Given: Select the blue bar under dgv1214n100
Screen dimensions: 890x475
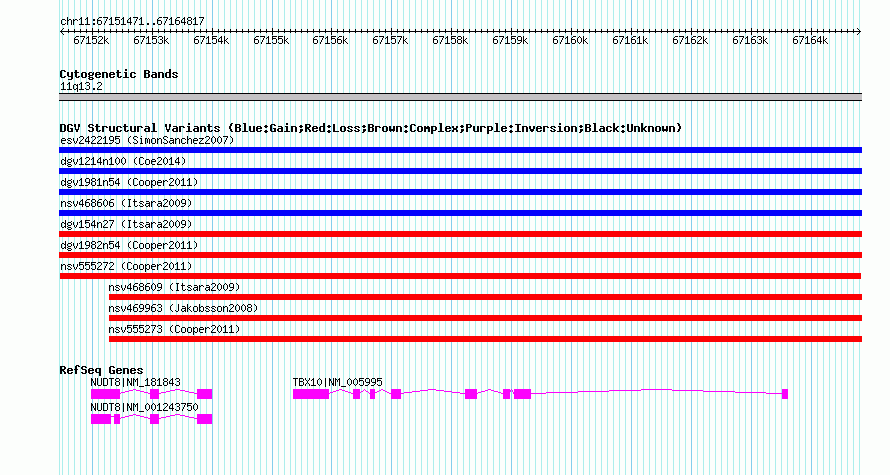Looking at the screenshot, I should (x=460, y=171).
